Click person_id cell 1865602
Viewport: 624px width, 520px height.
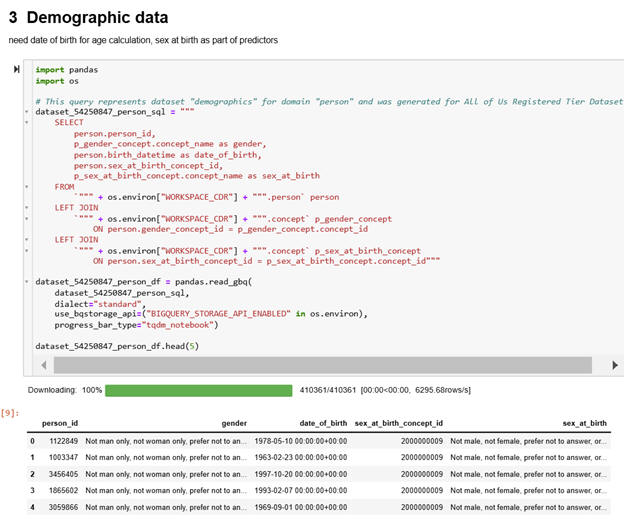(x=63, y=491)
